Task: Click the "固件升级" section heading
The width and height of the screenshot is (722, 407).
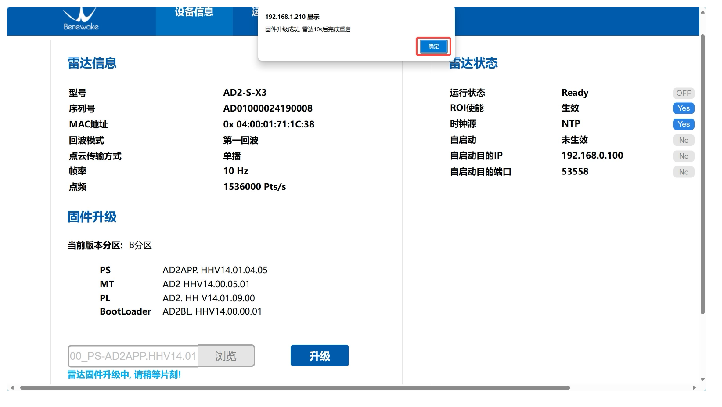Action: pos(92,217)
